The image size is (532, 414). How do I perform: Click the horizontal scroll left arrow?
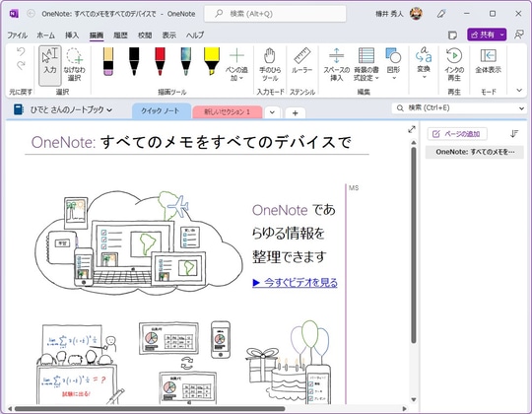[10, 409]
